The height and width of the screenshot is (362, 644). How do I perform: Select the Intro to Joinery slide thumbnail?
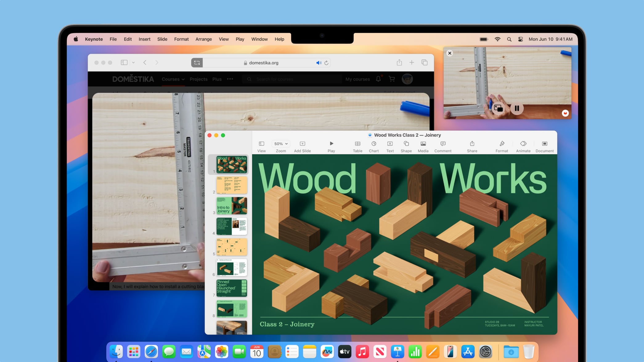point(231,206)
